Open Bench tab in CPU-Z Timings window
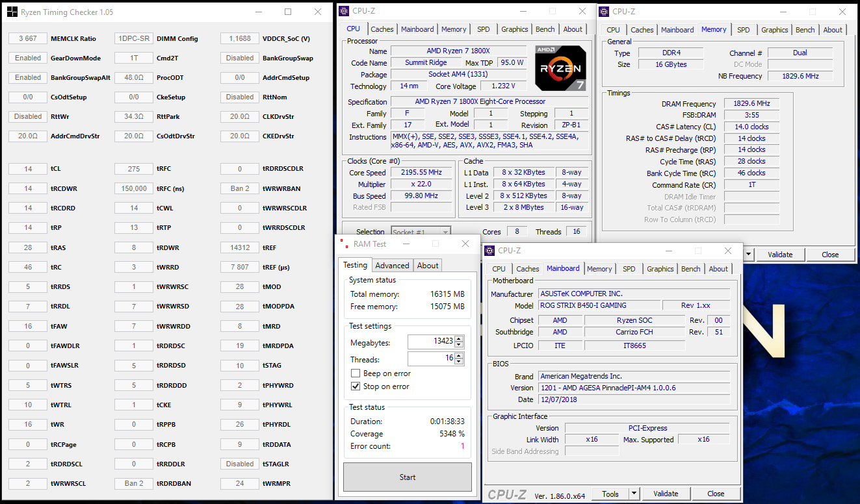The height and width of the screenshot is (504, 860). pyautogui.click(x=805, y=30)
